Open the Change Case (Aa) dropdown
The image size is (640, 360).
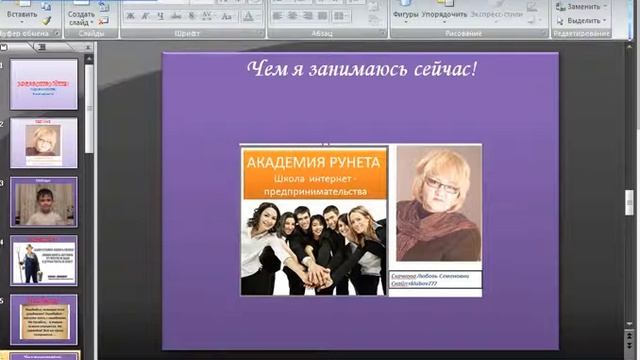[x=226, y=16]
